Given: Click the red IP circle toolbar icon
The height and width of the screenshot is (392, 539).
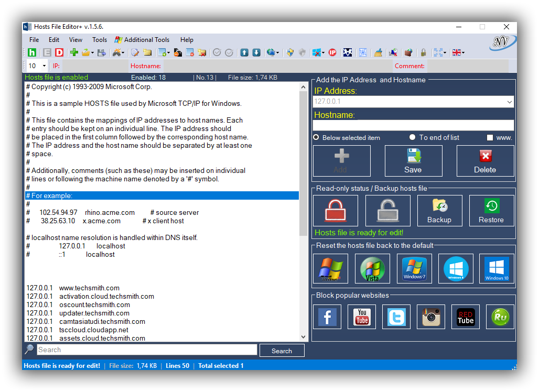Looking at the screenshot, I should (x=332, y=52).
